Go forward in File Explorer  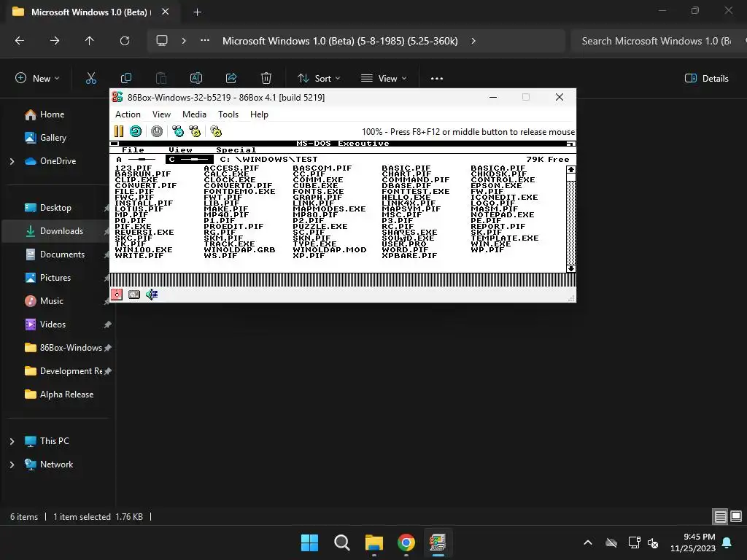55,41
